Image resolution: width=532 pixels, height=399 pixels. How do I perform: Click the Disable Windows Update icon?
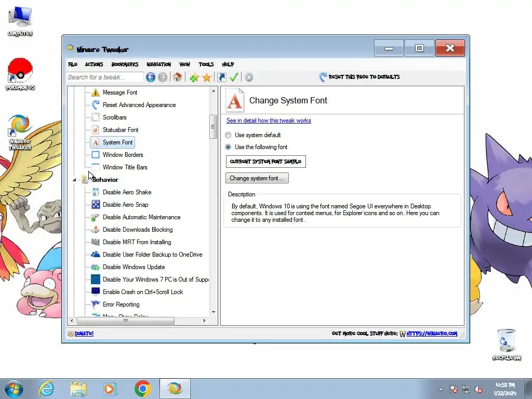[96, 267]
